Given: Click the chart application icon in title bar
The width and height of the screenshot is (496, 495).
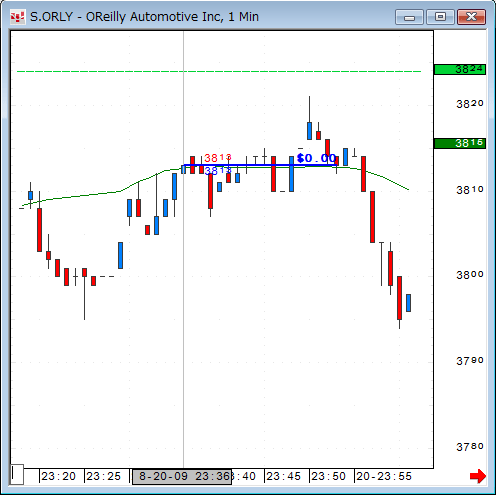Looking at the screenshot, I should point(17,17).
